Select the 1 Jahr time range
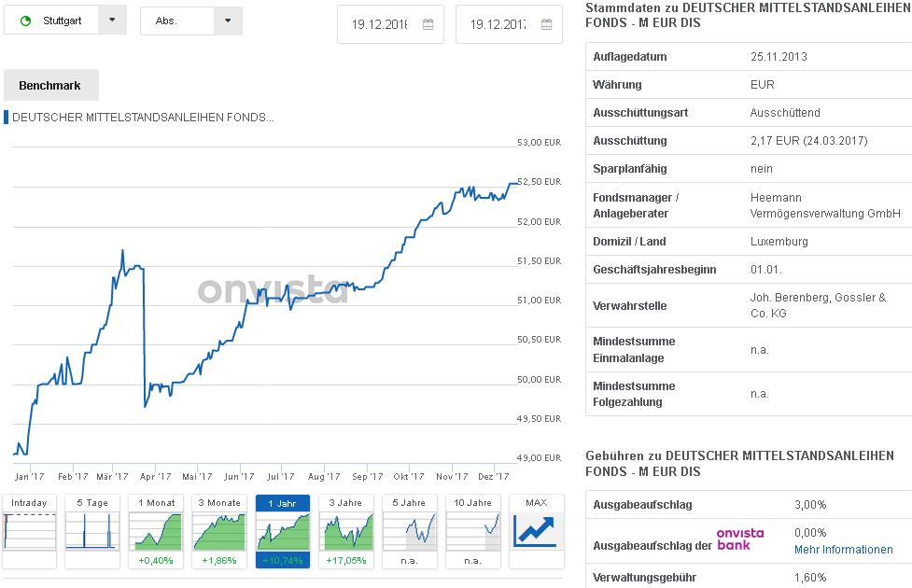Screen dimensions: 912x588 (282, 503)
